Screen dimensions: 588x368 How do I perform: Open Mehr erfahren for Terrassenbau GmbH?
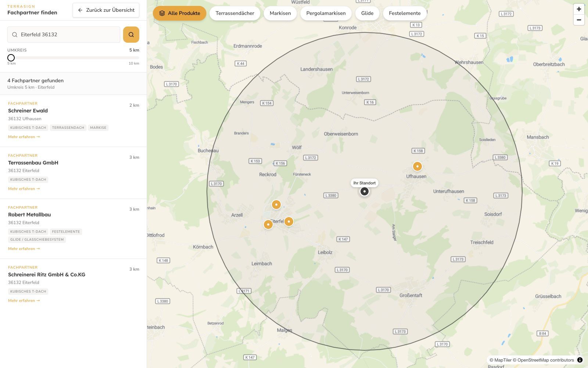pos(24,189)
